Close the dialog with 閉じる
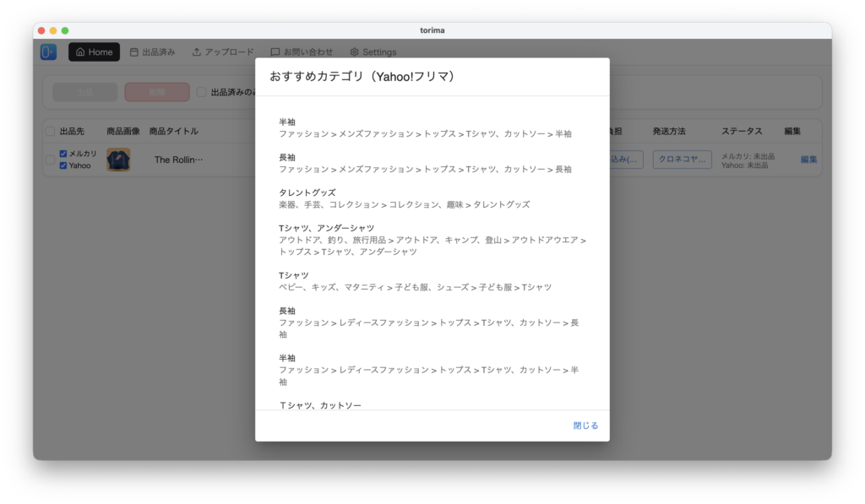 tap(585, 425)
